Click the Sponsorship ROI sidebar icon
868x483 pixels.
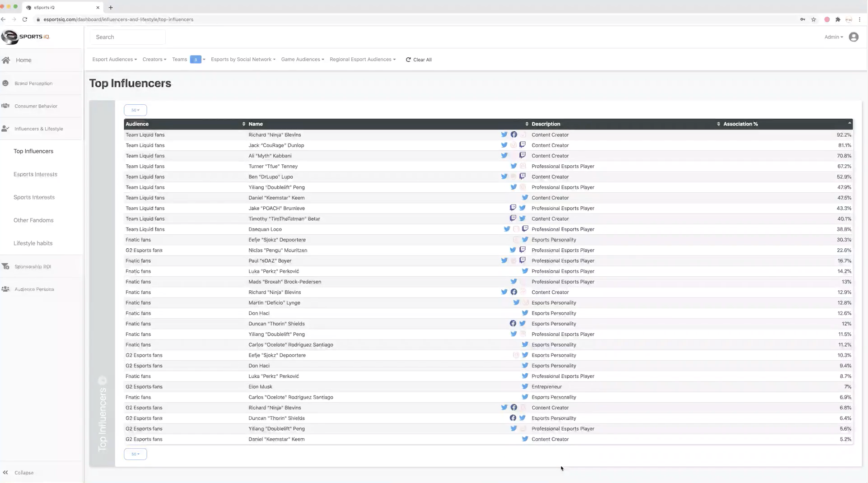coord(5,266)
